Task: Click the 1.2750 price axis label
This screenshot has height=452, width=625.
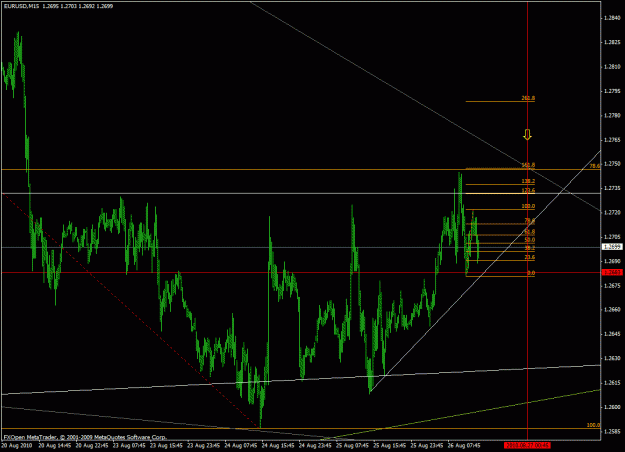Action: point(613,164)
